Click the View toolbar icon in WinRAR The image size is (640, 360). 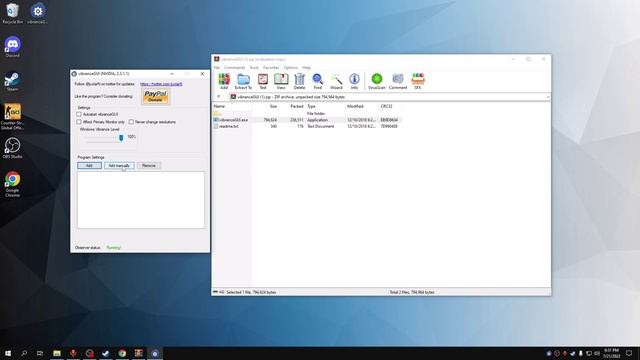tap(281, 81)
